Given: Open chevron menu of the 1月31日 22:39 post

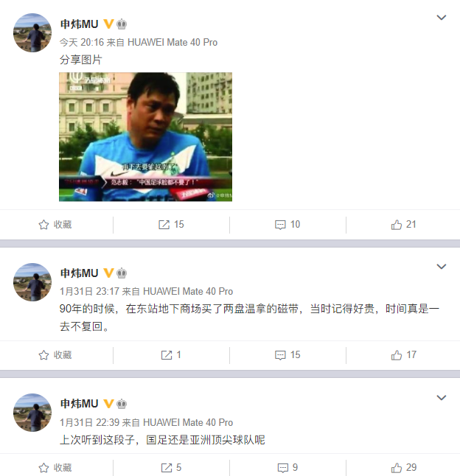Looking at the screenshot, I should point(441,398).
